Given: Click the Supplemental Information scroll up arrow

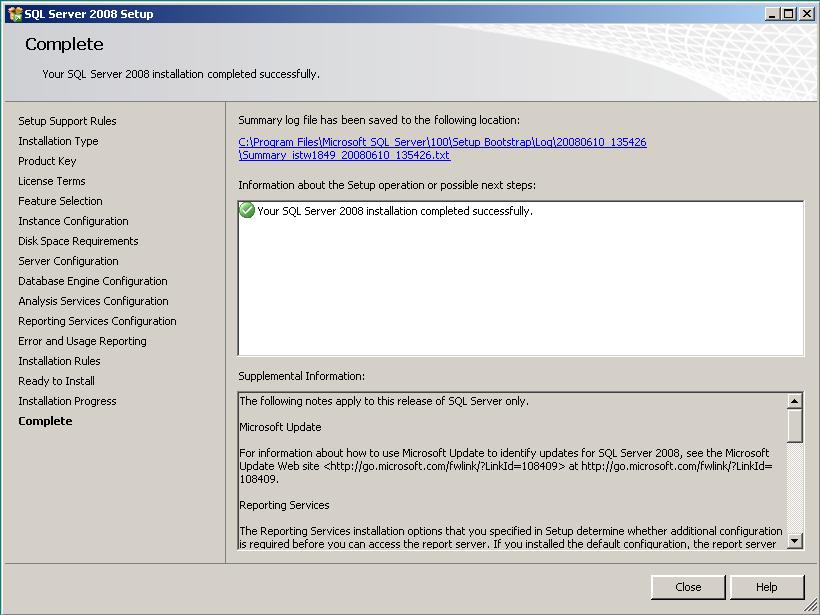Looking at the screenshot, I should [794, 401].
